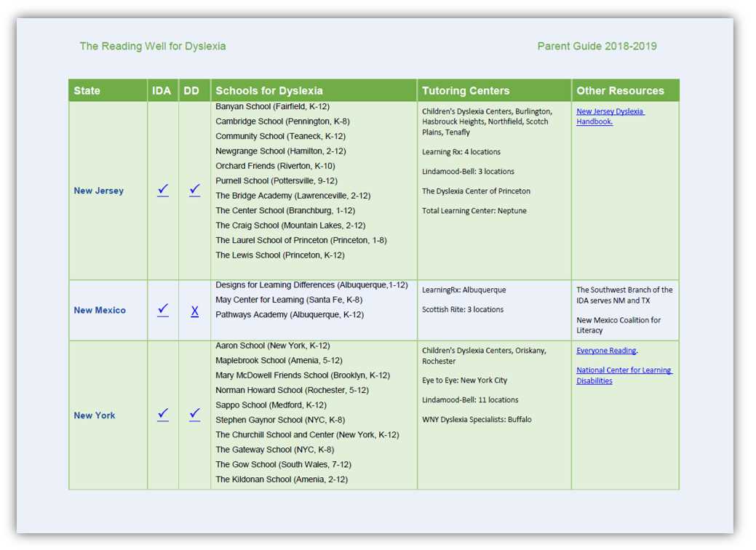The height and width of the screenshot is (550, 756).
Task: Select Purnell School (Pottersville, 9-12)
Action: (x=276, y=180)
